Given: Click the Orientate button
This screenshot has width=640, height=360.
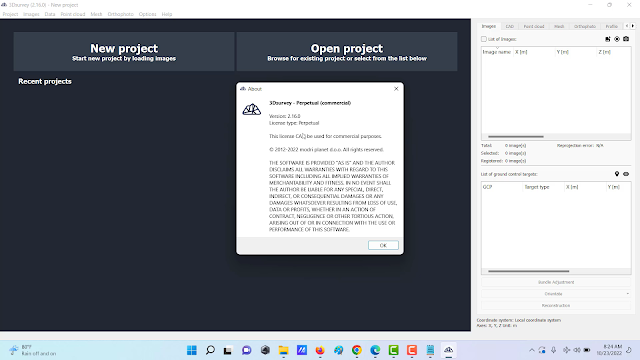Looking at the screenshot, I should coord(553,294).
